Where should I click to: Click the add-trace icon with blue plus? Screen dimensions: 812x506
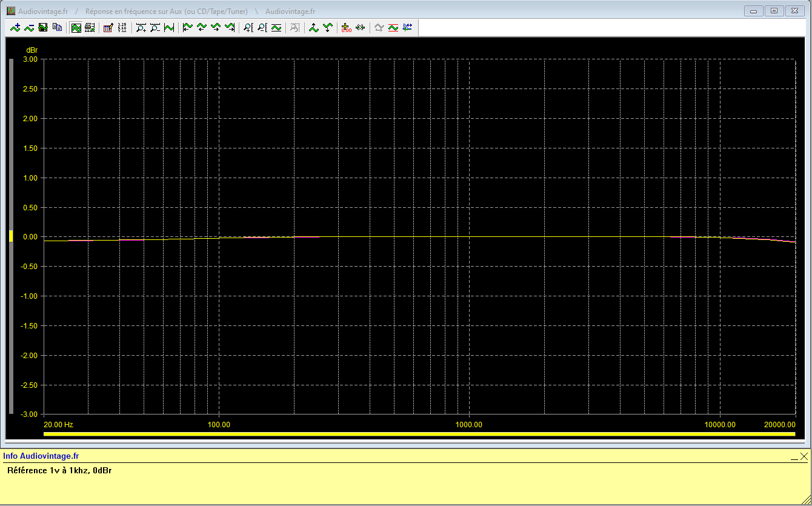pyautogui.click(x=15, y=27)
